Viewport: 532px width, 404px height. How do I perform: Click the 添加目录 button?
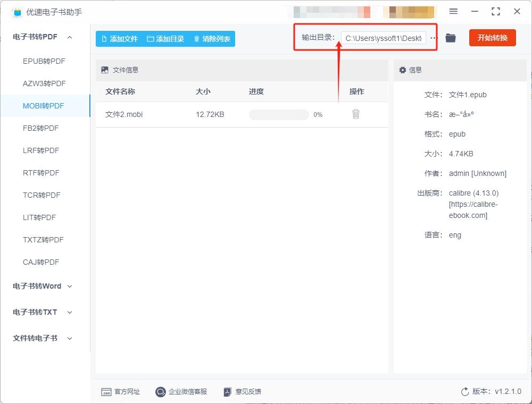165,39
